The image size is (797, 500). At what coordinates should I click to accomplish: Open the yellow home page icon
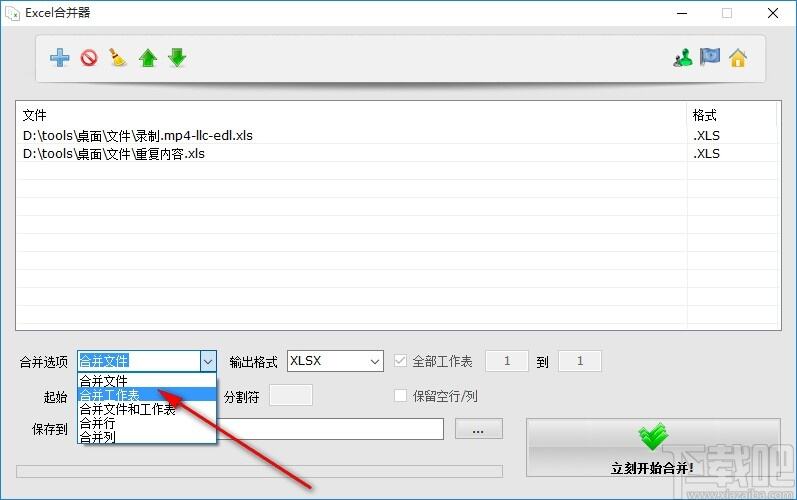(x=738, y=58)
